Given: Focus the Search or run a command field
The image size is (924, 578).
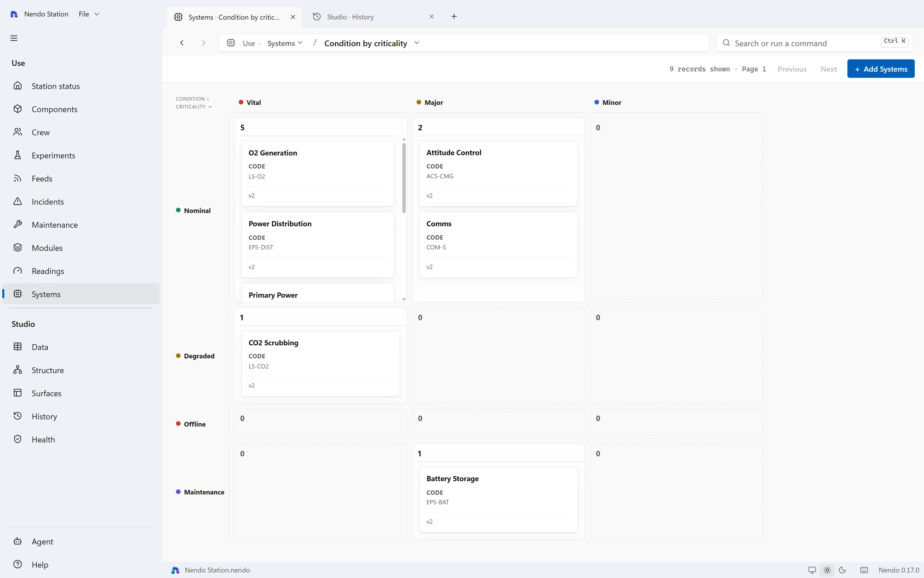Looking at the screenshot, I should pyautogui.click(x=814, y=43).
